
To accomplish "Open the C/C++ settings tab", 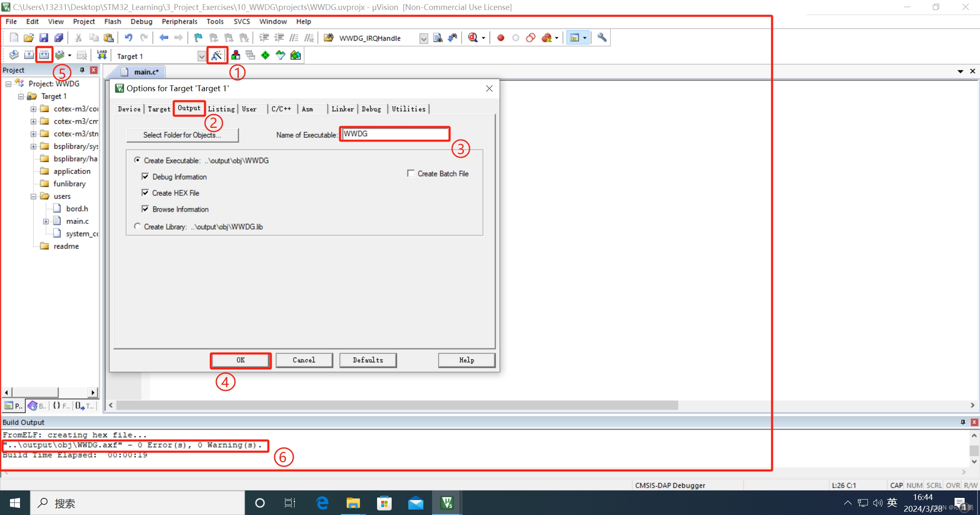I will coord(281,108).
